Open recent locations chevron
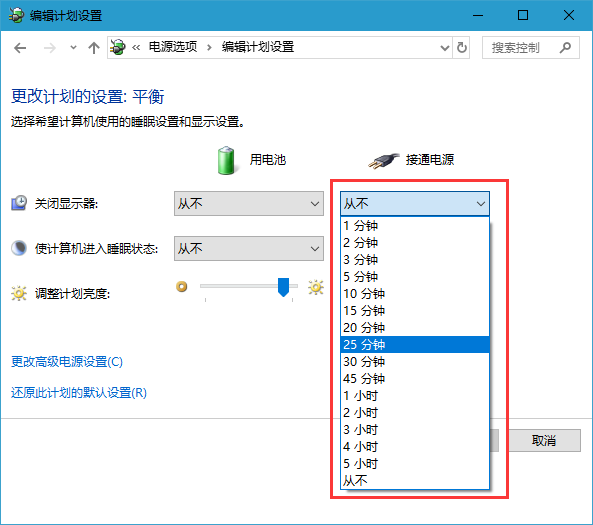The image size is (593, 525). pos(73,48)
